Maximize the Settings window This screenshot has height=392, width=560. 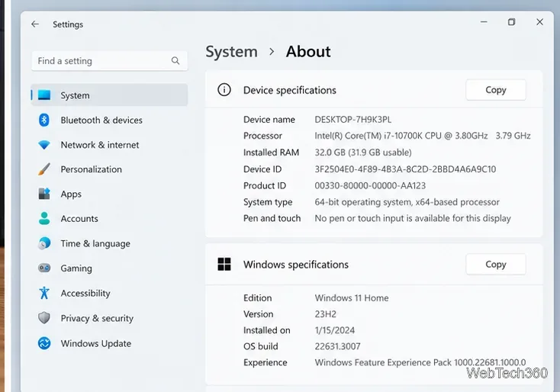(511, 22)
